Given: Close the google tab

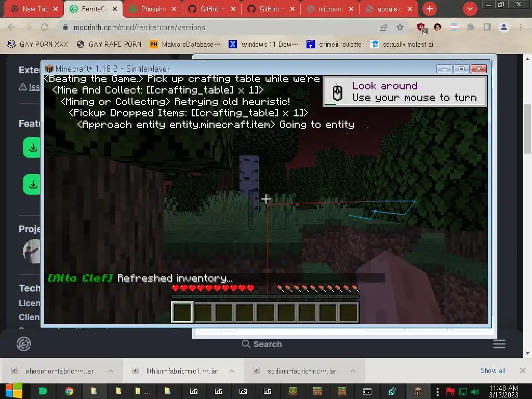Looking at the screenshot, I should click(410, 9).
